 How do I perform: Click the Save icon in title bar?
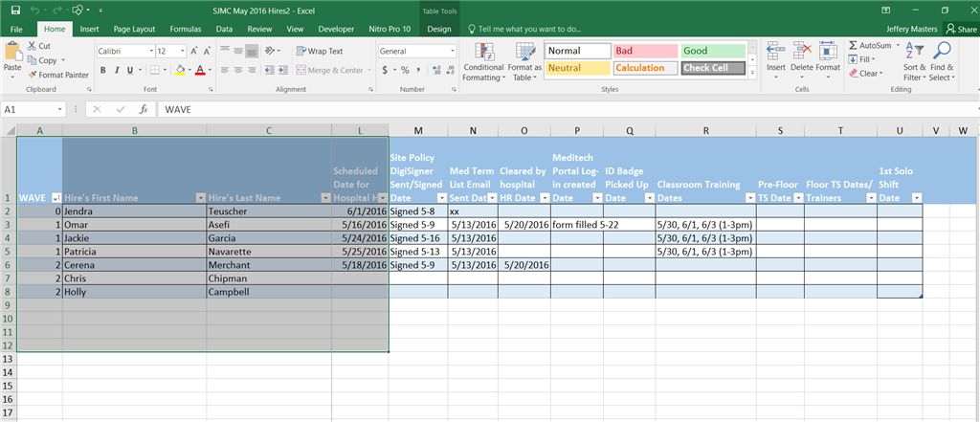15,10
